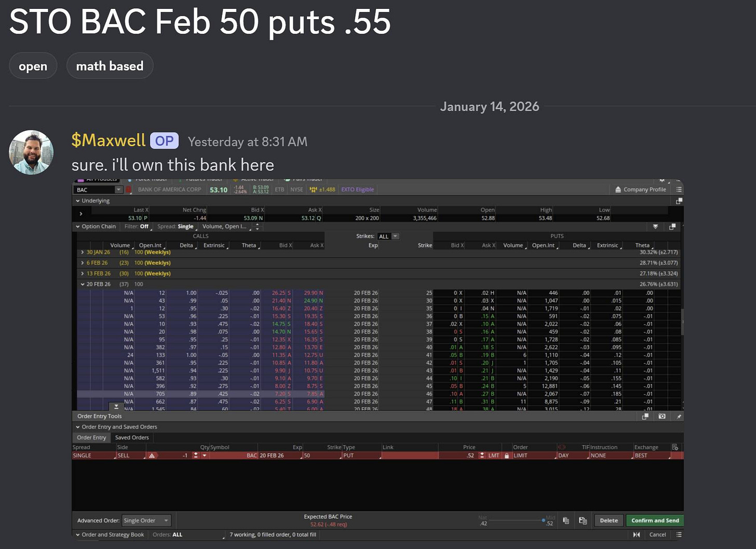Click the copy order icon left of Delete
Image resolution: width=756 pixels, height=549 pixels.
566,520
